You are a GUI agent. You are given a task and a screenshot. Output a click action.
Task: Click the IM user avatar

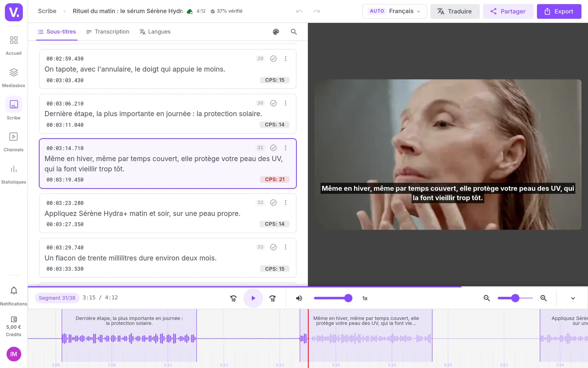[x=14, y=354]
